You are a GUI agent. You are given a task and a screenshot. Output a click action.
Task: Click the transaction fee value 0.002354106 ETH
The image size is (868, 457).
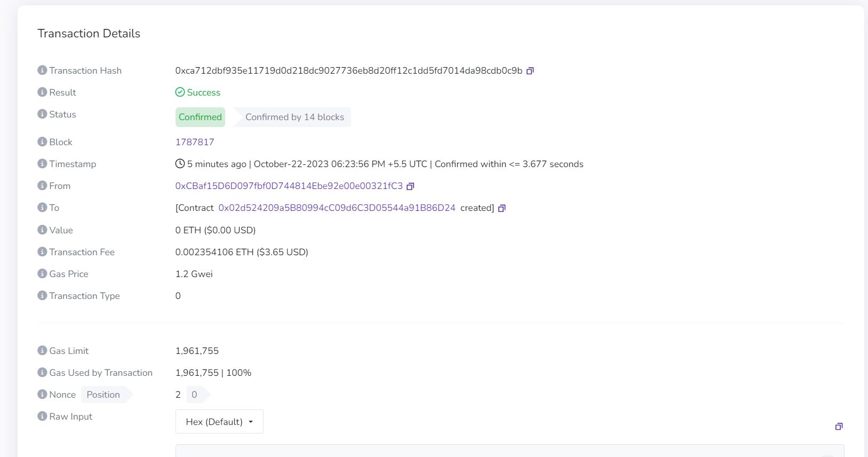coord(242,252)
